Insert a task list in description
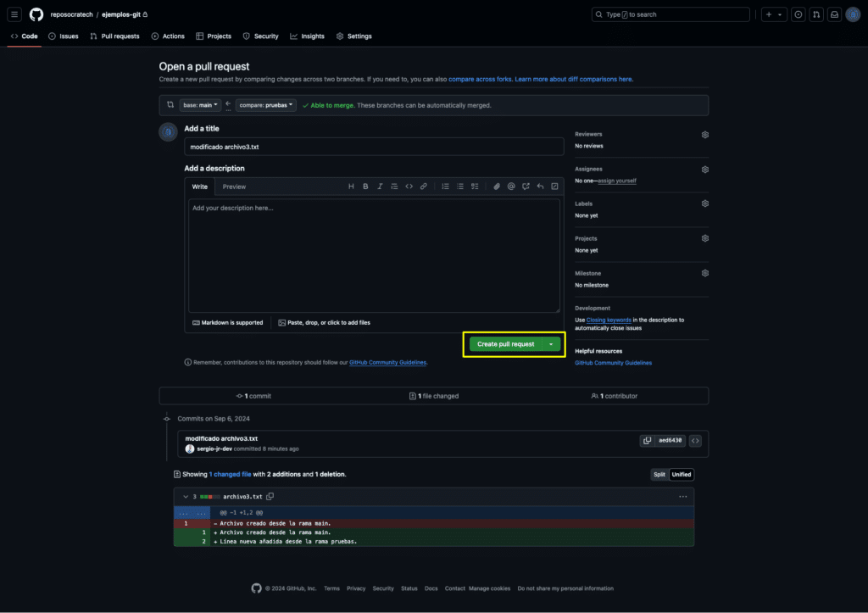The width and height of the screenshot is (868, 613). [x=475, y=187]
